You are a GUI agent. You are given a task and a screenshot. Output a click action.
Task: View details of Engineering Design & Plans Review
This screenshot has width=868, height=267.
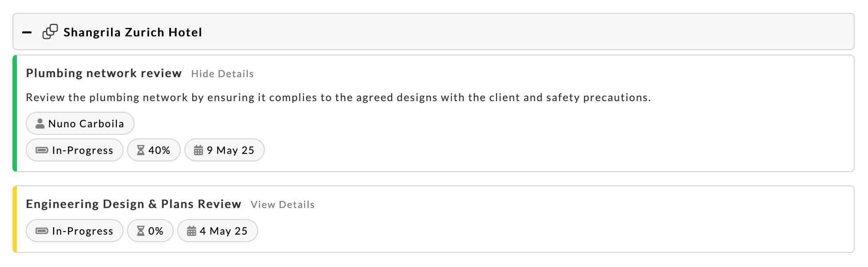pyautogui.click(x=283, y=204)
